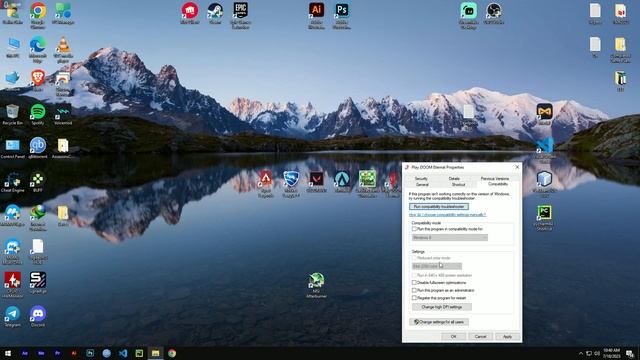Open taskbar clock and date

tap(611, 353)
